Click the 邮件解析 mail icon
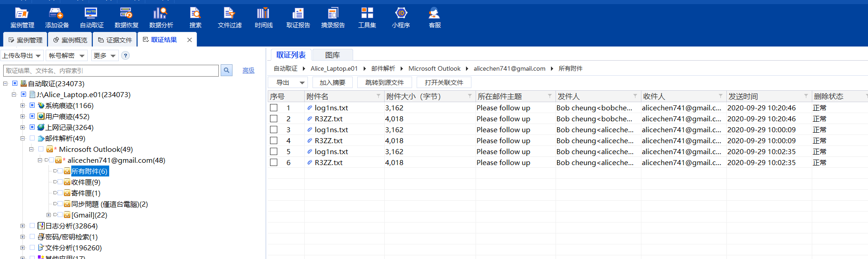Image resolution: width=868 pixels, height=259 pixels. point(41,138)
